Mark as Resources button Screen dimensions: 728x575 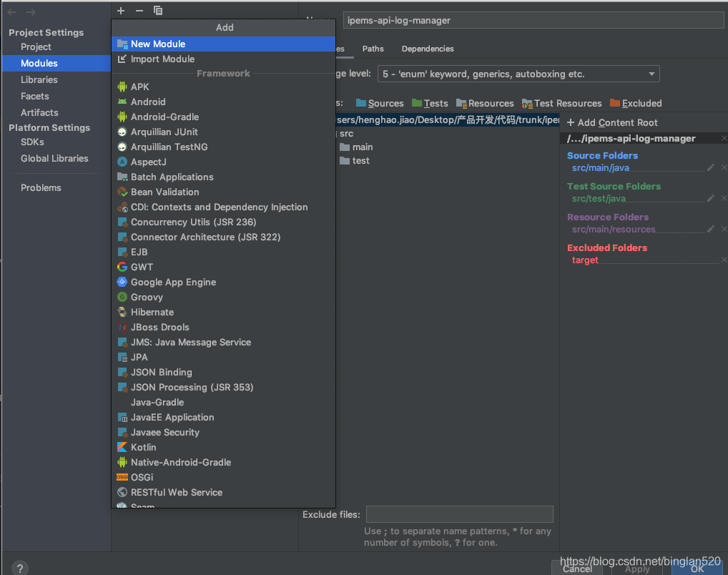[485, 103]
